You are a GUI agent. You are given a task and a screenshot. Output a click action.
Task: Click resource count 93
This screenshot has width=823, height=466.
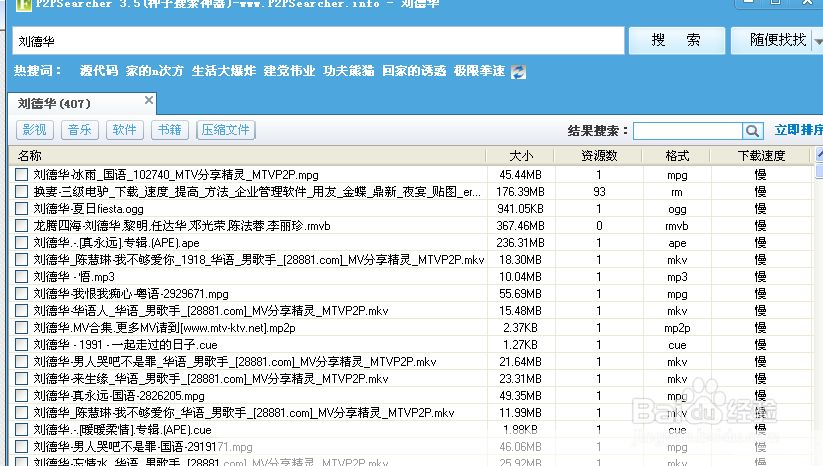point(599,192)
